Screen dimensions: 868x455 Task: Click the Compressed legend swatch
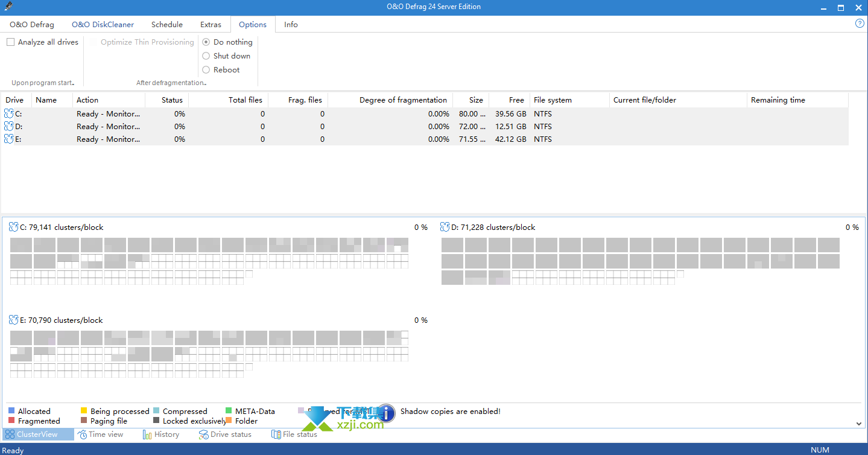(x=156, y=411)
